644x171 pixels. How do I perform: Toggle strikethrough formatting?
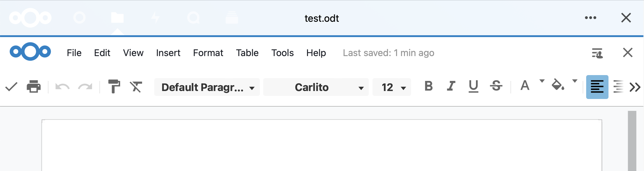click(496, 86)
